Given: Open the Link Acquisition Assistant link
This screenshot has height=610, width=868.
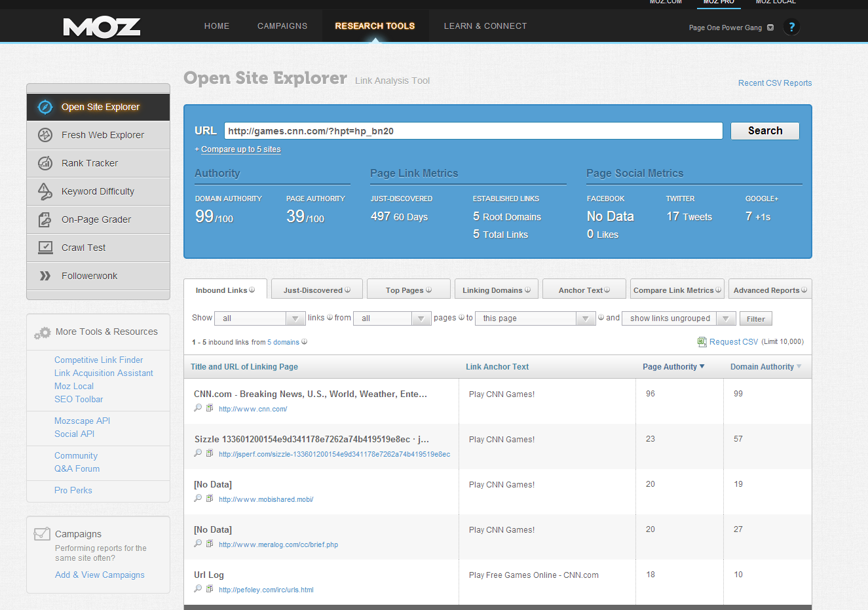Looking at the screenshot, I should pyautogui.click(x=104, y=373).
